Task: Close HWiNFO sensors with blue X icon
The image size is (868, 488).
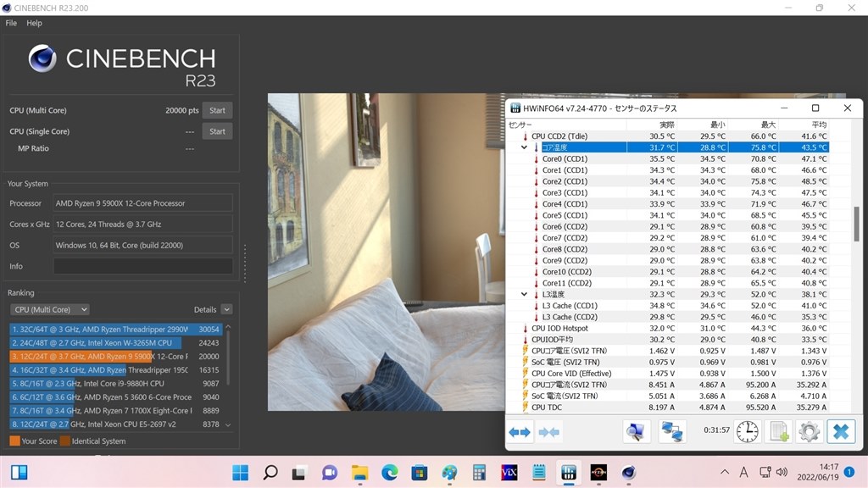Action: [x=841, y=431]
